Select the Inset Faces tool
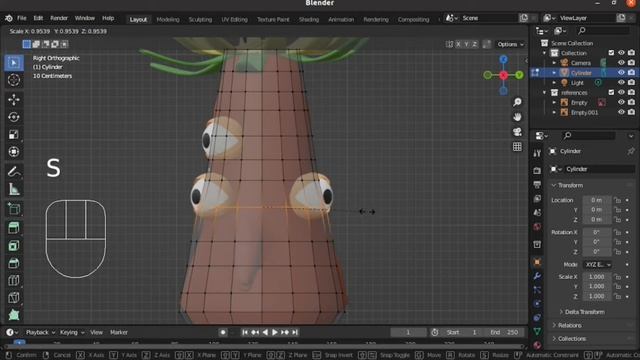The height and width of the screenshot is (360, 640). (14, 245)
